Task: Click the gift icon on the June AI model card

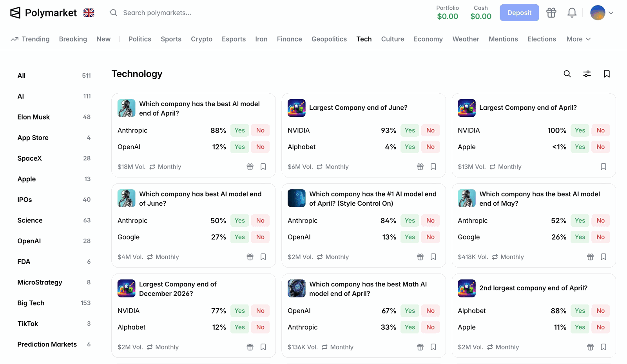Action: [x=250, y=257]
